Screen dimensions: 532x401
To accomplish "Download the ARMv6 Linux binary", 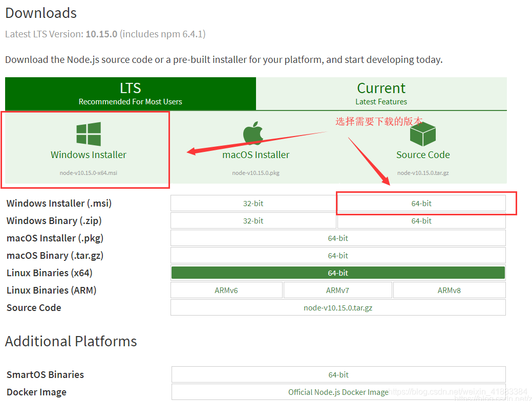I will tap(226, 289).
